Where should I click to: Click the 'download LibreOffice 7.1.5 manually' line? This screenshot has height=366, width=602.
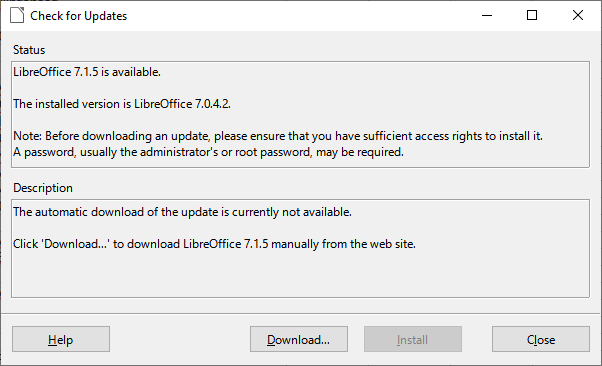coord(214,244)
